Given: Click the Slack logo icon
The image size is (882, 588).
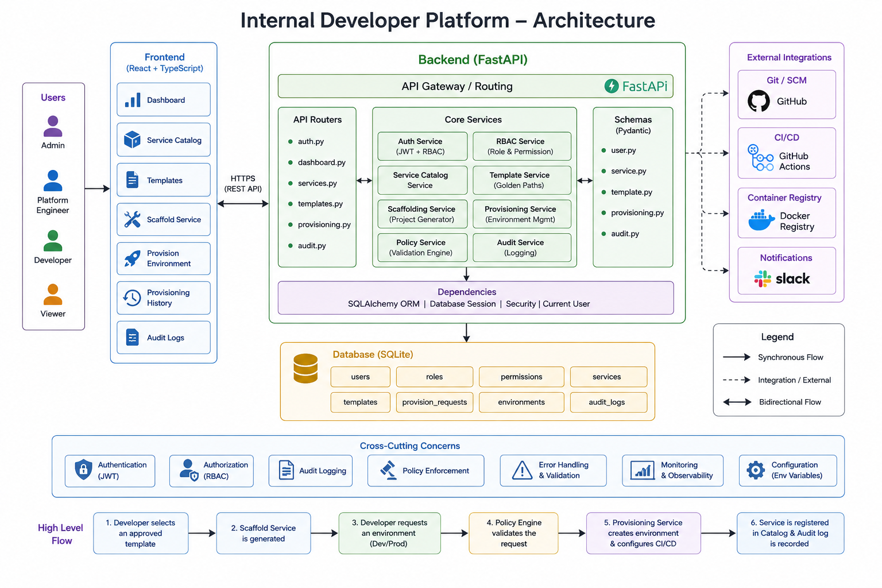Looking at the screenshot, I should 763,279.
